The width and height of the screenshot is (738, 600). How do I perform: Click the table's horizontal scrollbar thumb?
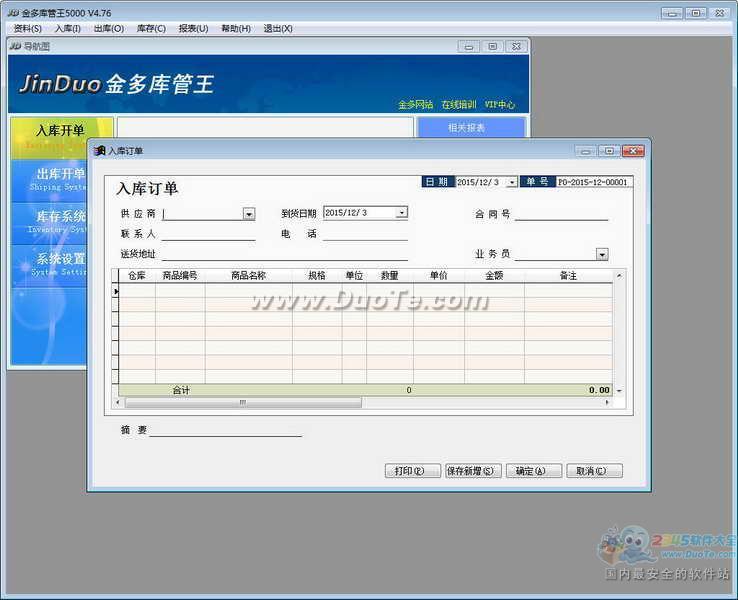(x=242, y=402)
